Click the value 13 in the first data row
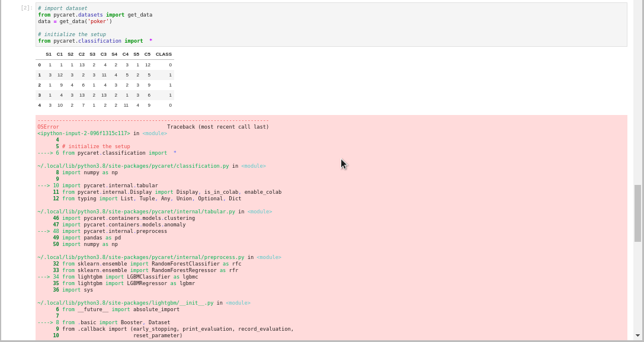 pos(81,65)
